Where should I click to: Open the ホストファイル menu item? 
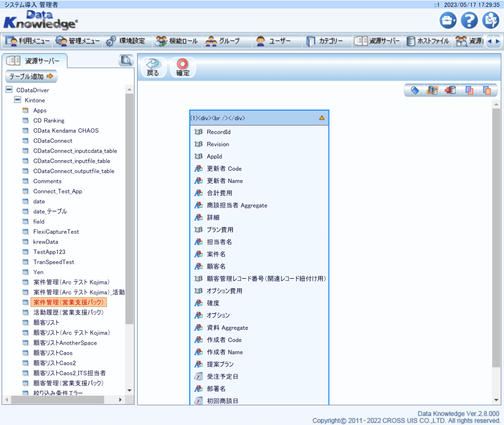coord(427,41)
